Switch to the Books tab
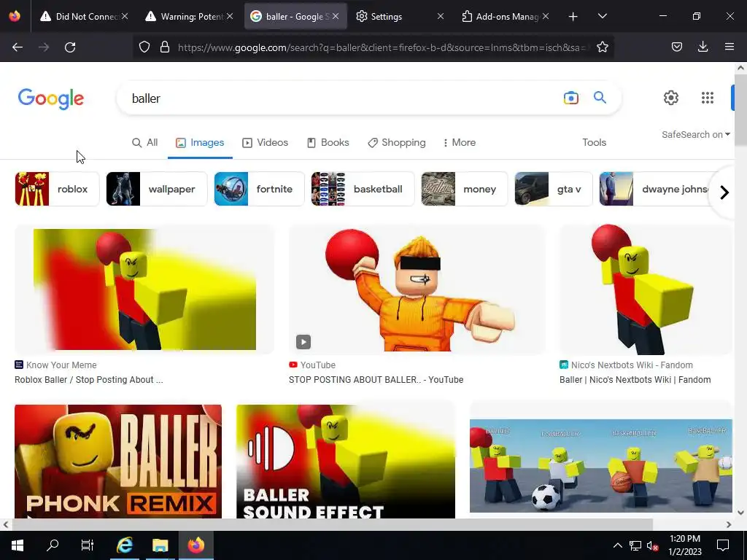Screen dimensions: 747x560 tap(328, 143)
